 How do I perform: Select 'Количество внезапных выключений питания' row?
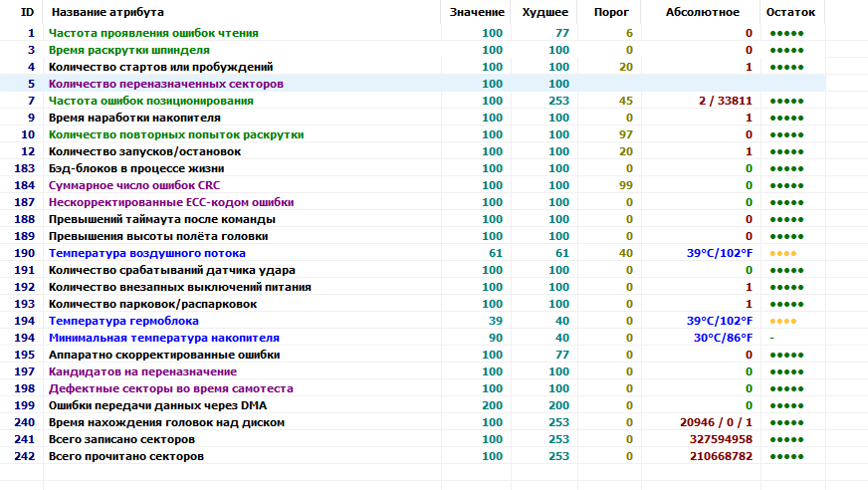click(x=412, y=288)
